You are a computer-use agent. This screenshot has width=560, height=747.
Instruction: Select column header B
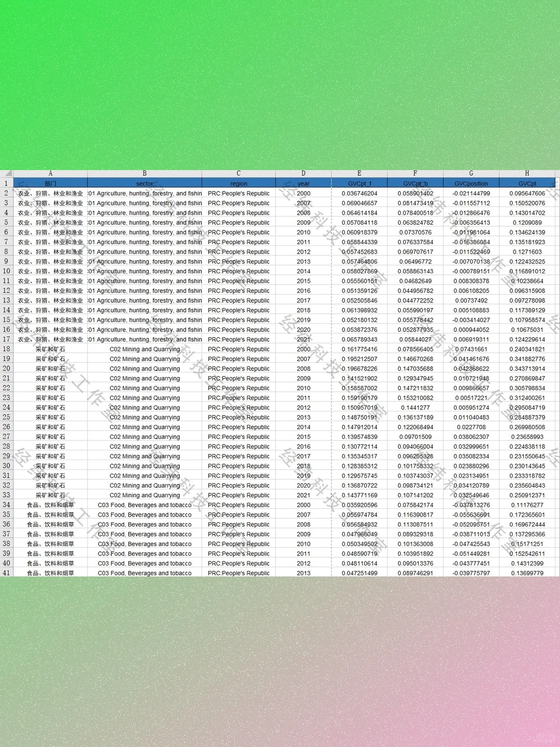[145, 173]
